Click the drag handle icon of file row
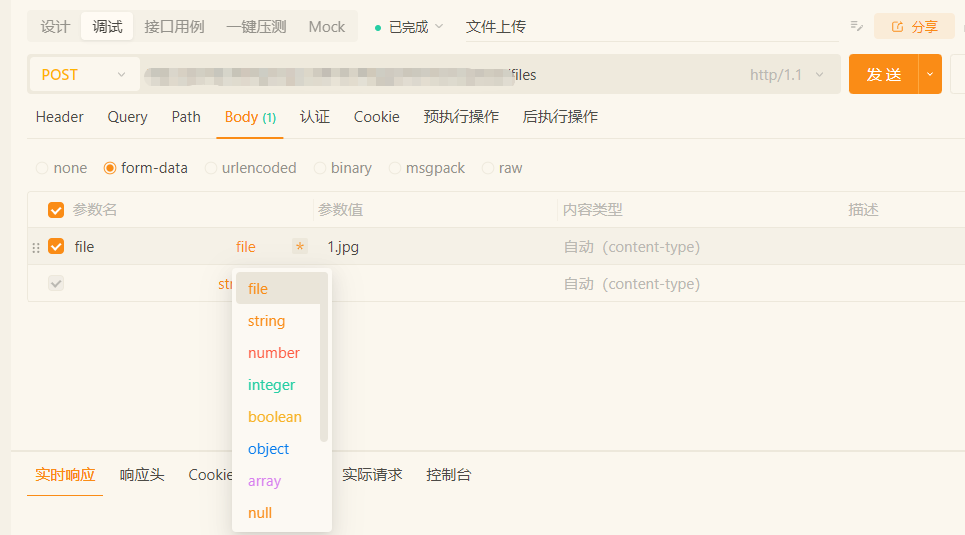The height and width of the screenshot is (535, 965). click(36, 247)
